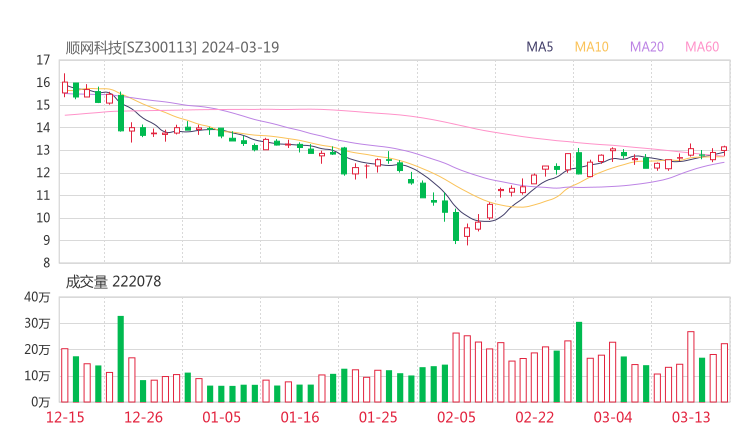Click the price axis value 14
The width and height of the screenshot is (740, 440).
(43, 128)
